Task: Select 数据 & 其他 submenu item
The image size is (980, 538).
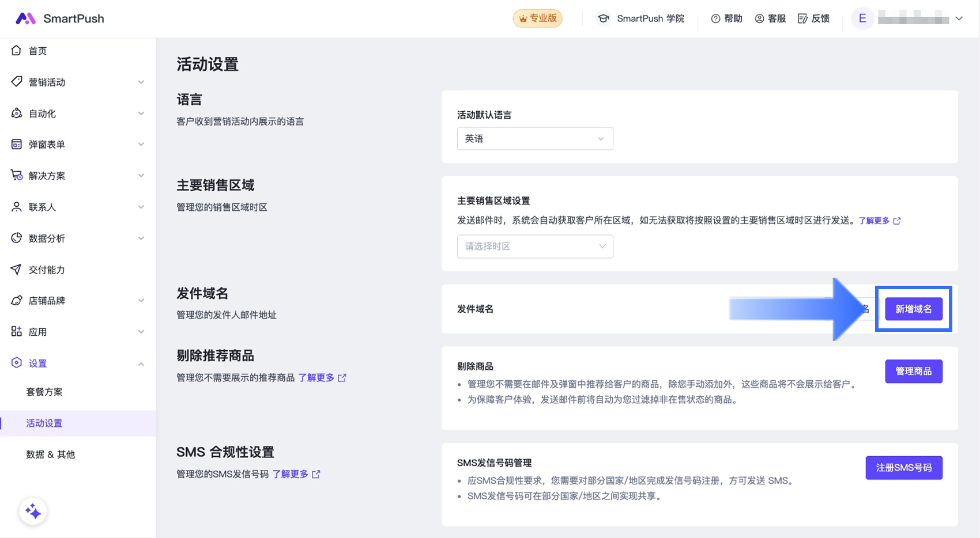Action: point(51,454)
